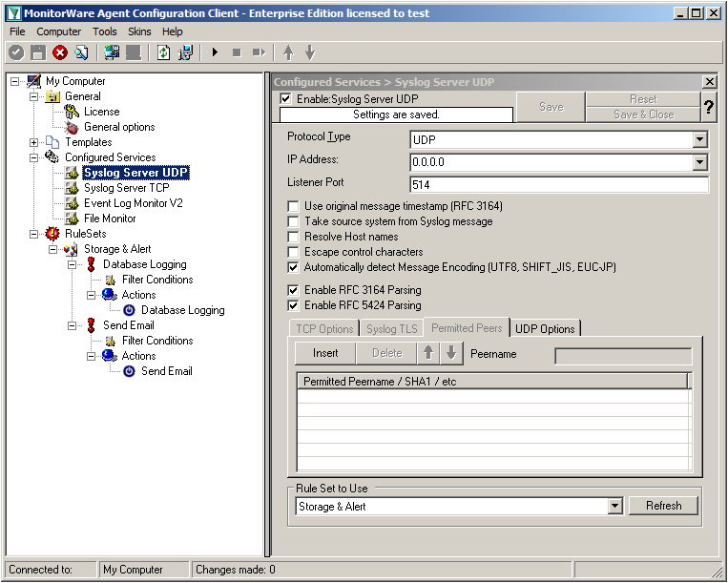Click the File Monitor service icon
The image size is (728, 583).
coord(72,219)
